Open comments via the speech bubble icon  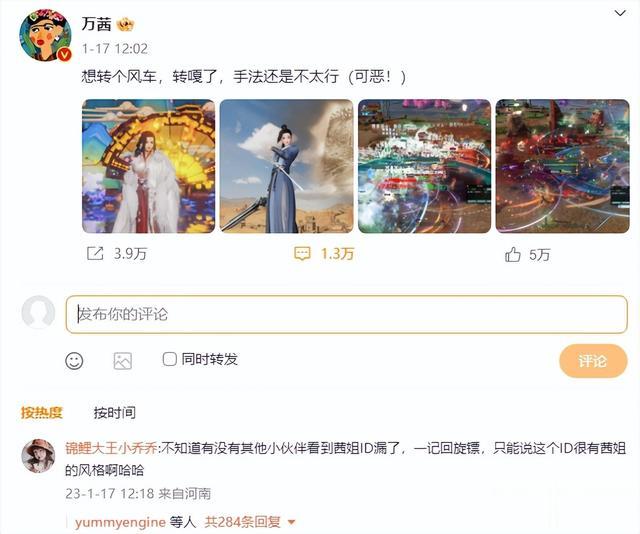tap(302, 254)
